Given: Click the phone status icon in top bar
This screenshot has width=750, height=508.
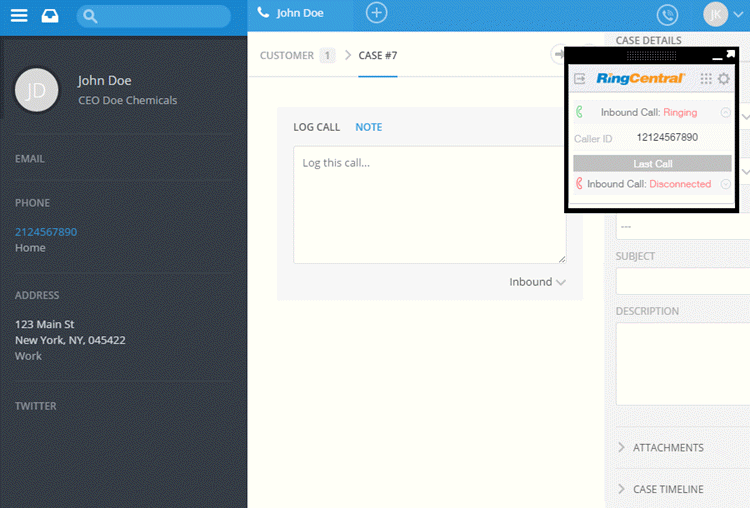Looking at the screenshot, I should point(667,14).
